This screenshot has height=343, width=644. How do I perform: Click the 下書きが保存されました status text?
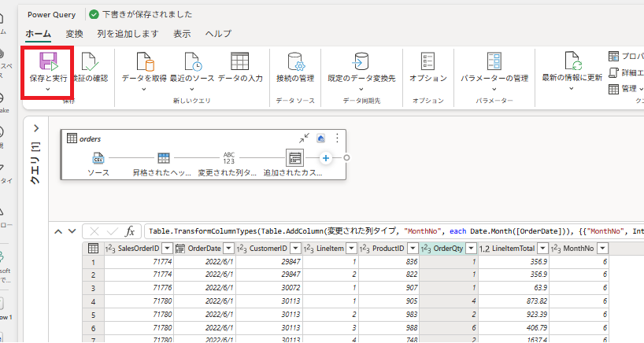click(x=147, y=14)
